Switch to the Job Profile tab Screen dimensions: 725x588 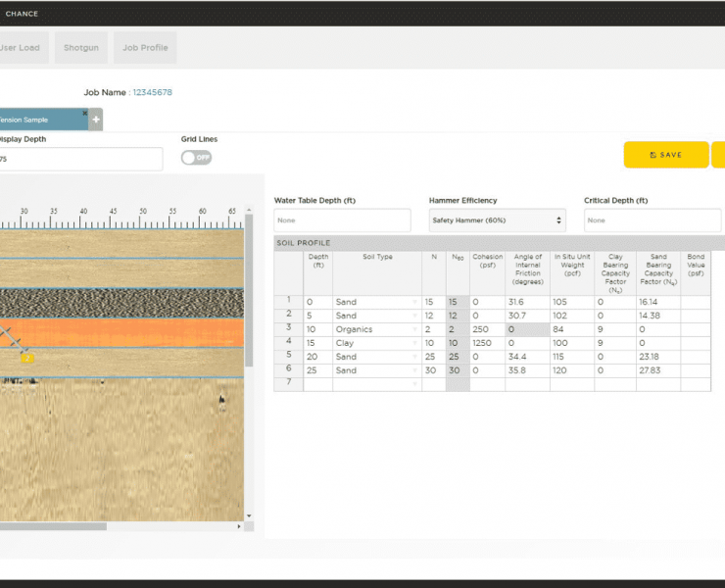pos(145,47)
